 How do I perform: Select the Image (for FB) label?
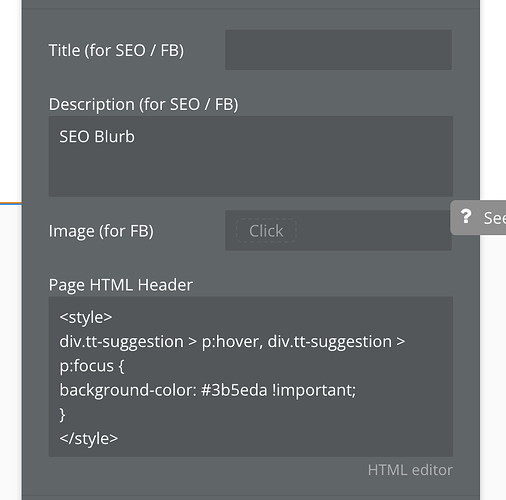click(x=101, y=231)
